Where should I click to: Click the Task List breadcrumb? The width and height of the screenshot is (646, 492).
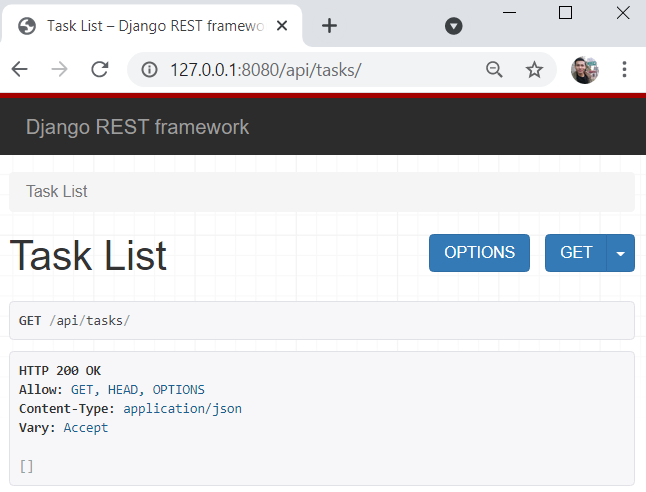point(57,191)
